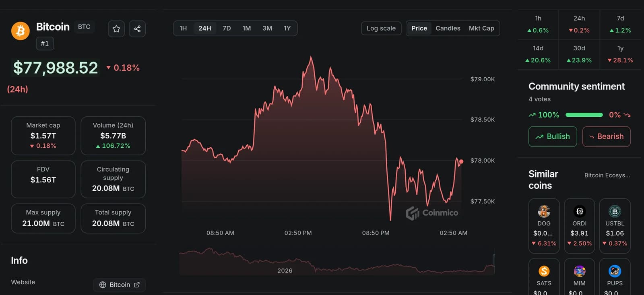Click the green sentiment progress bar
The height and width of the screenshot is (295, 644).
(x=584, y=115)
